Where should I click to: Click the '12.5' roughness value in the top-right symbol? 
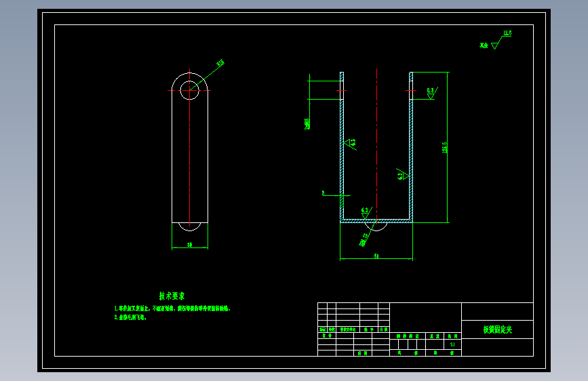click(x=507, y=33)
